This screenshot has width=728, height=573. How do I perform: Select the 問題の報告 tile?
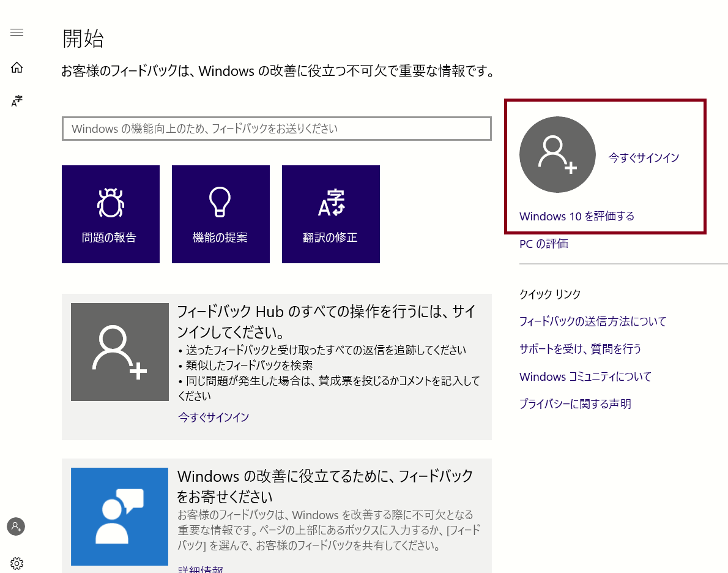111,214
